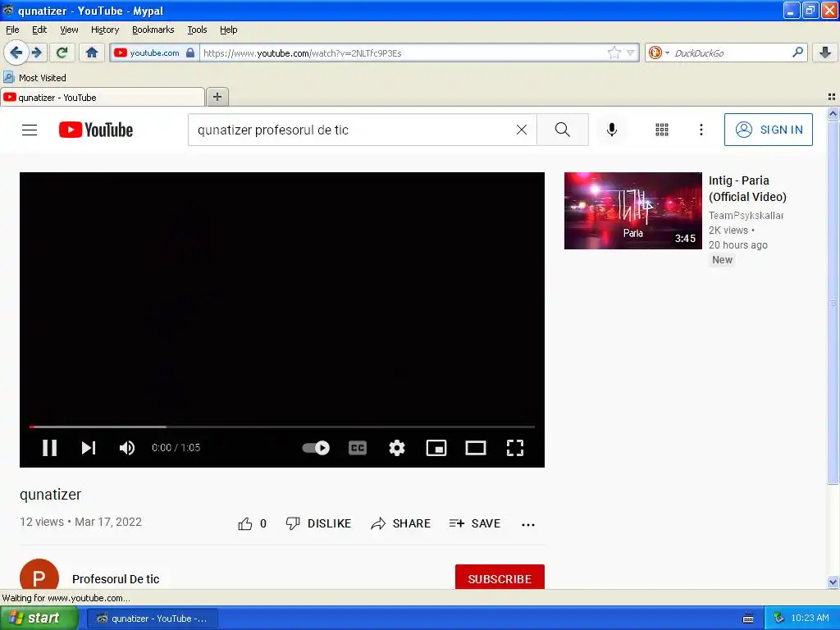
Task: Click the DISLIKE button
Action: coord(318,523)
